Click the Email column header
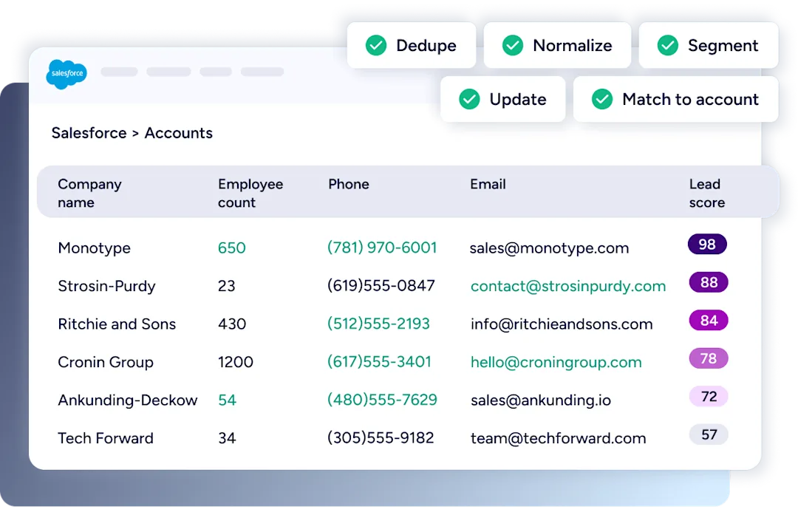Image resolution: width=798 pixels, height=532 pixels. pyautogui.click(x=488, y=184)
